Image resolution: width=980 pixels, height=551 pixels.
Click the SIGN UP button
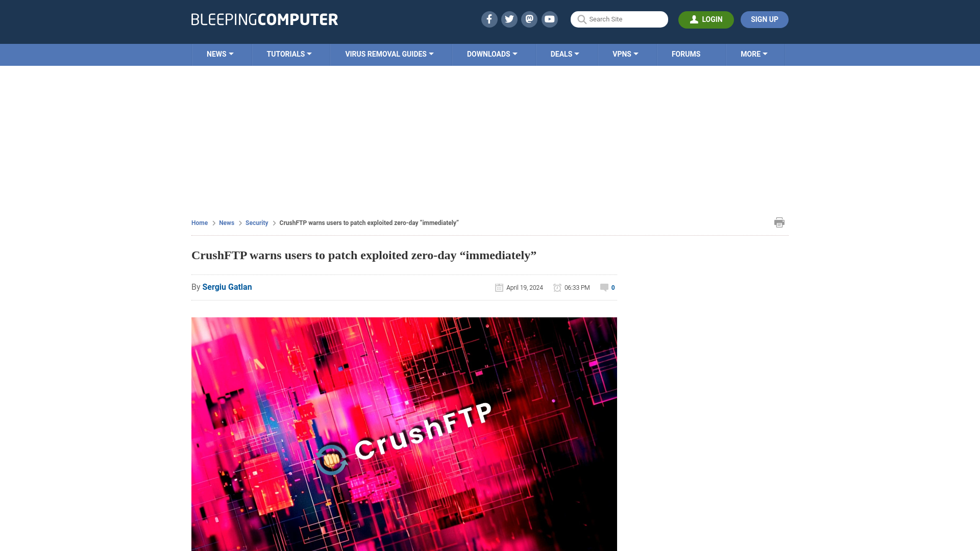[x=764, y=19]
